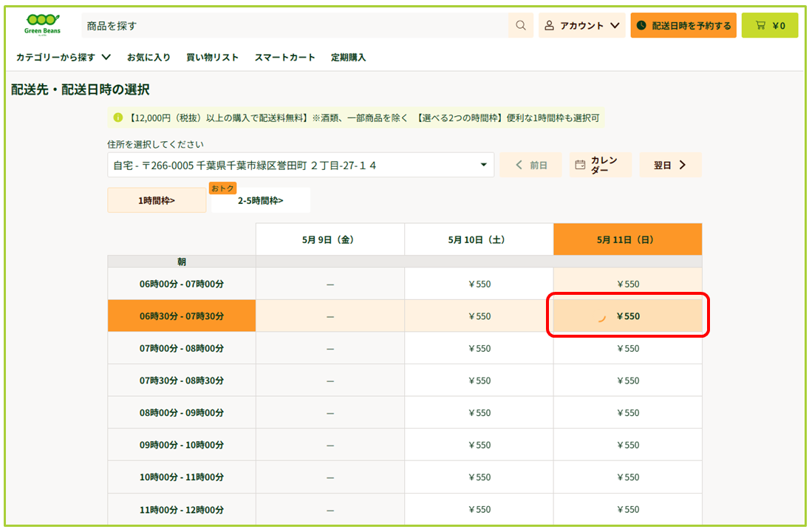Click the calendar icon next to カレンダー
The image size is (809, 532).
(x=580, y=164)
